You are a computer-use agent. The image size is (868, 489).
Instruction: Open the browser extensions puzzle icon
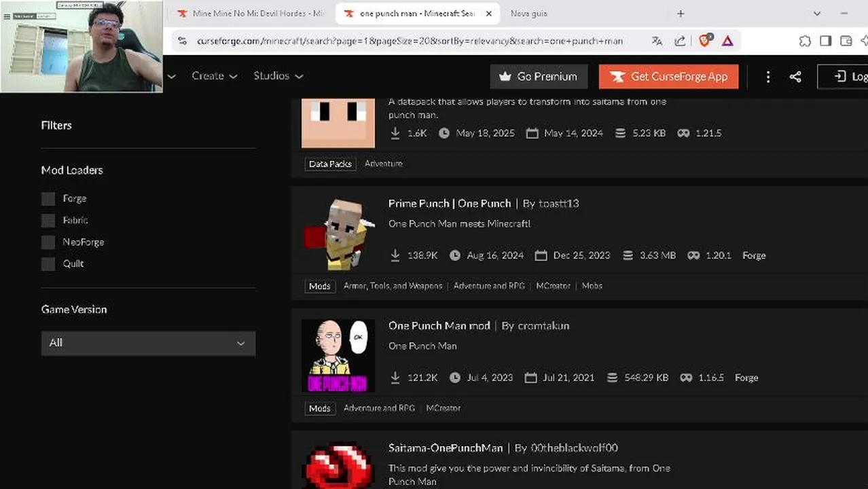pos(805,41)
